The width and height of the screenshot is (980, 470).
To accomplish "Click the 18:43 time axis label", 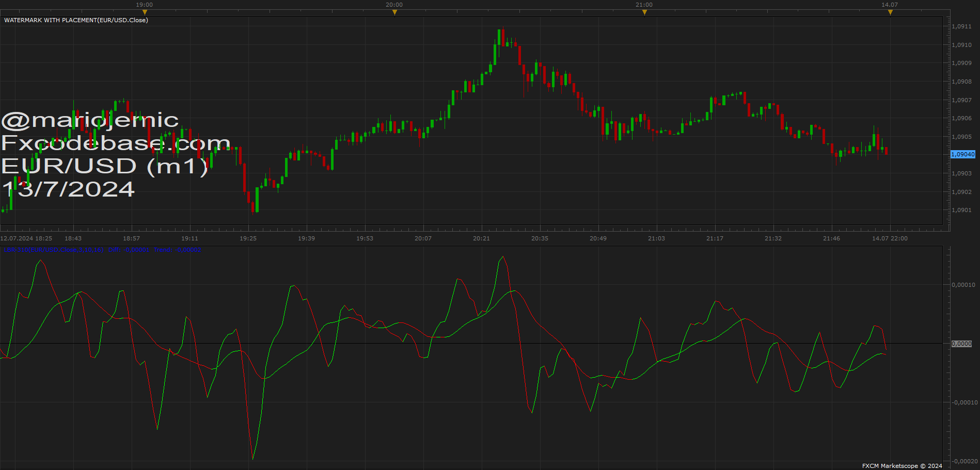I will point(73,238).
